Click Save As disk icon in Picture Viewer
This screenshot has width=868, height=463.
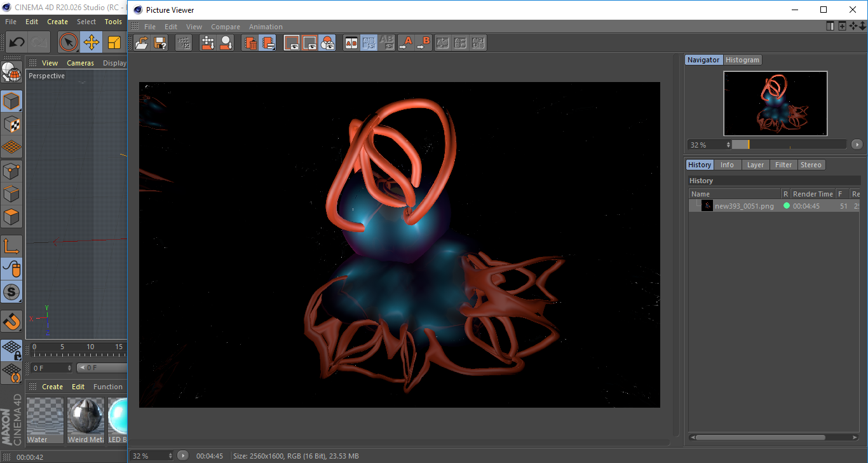click(x=160, y=43)
